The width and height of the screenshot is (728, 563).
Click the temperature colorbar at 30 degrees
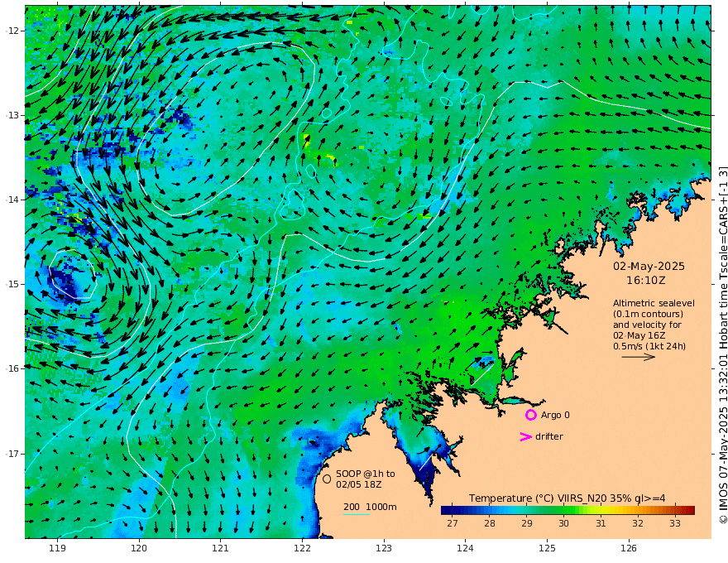pyautogui.click(x=563, y=510)
